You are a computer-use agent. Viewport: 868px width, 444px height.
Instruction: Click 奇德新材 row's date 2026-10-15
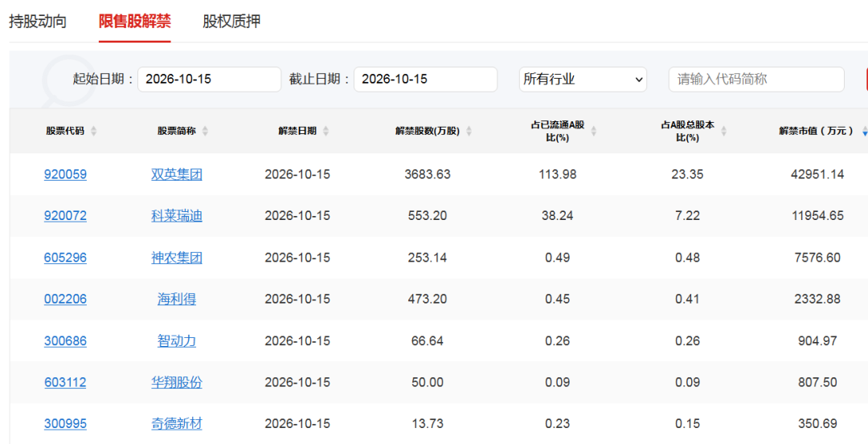(x=297, y=424)
